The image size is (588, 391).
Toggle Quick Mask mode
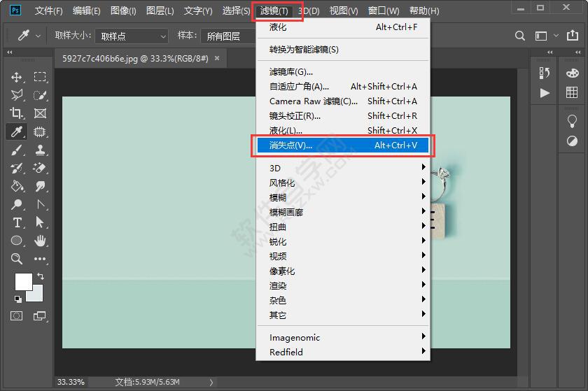[x=17, y=316]
